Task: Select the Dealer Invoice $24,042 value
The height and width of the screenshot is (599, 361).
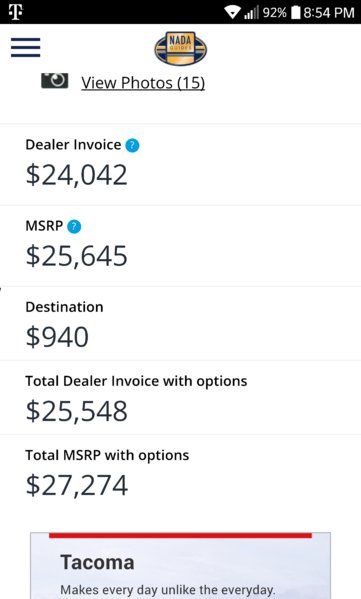Action: pos(76,175)
